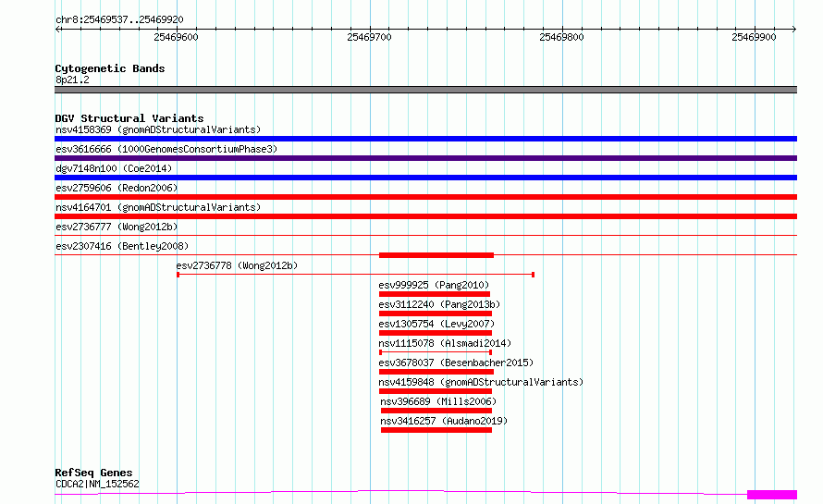
Task: Open the nsv396689 (Mills2006) label
Action: point(438,401)
